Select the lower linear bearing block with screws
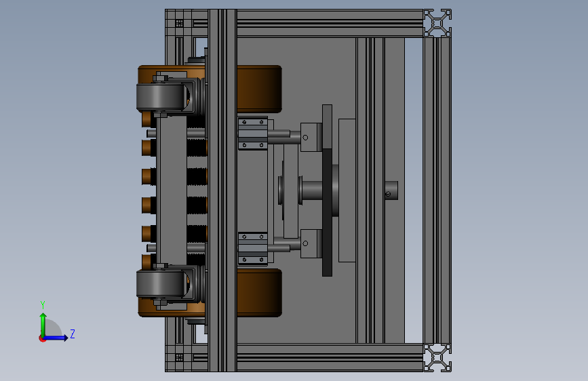This screenshot has width=588, height=381. pos(253,248)
